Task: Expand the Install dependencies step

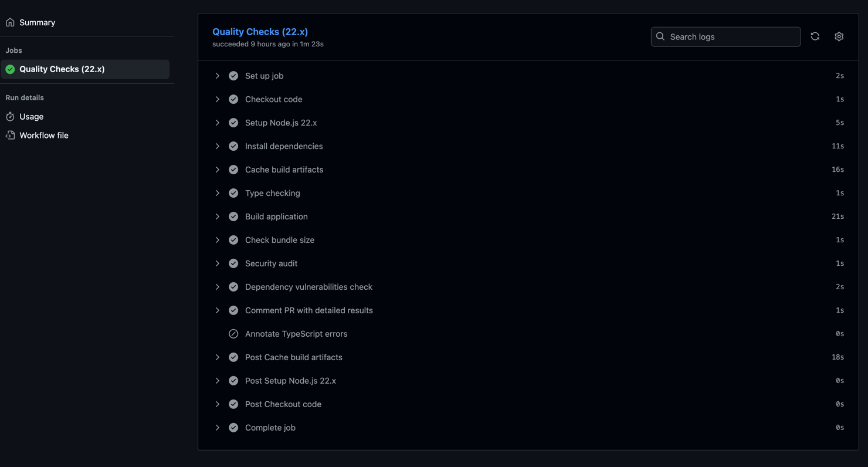Action: click(218, 146)
